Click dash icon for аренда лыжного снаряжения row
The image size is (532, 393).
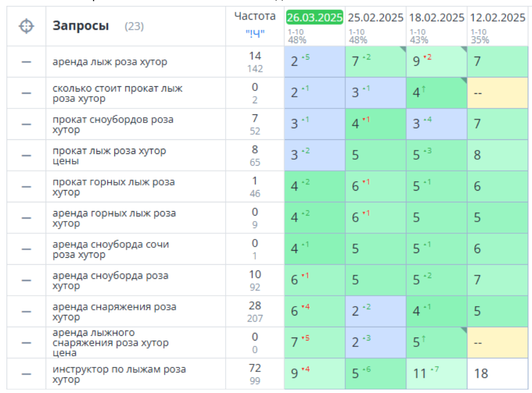click(26, 343)
